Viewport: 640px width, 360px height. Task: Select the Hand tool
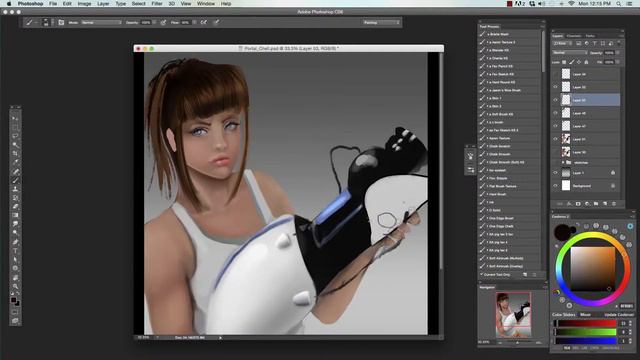15,278
